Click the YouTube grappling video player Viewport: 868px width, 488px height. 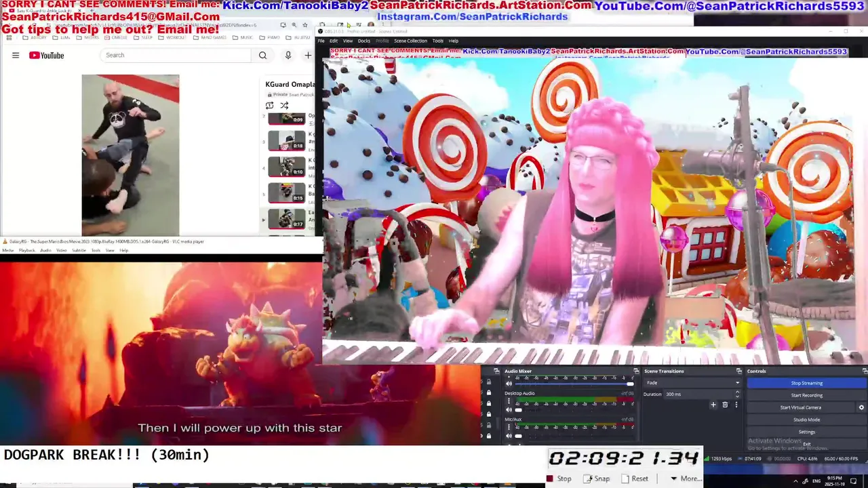pos(130,155)
